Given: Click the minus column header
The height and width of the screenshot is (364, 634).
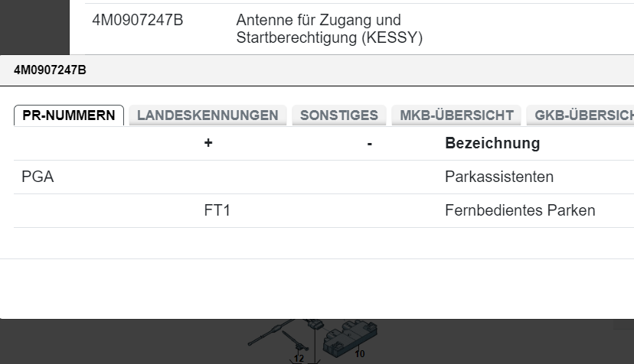Looking at the screenshot, I should tap(370, 143).
